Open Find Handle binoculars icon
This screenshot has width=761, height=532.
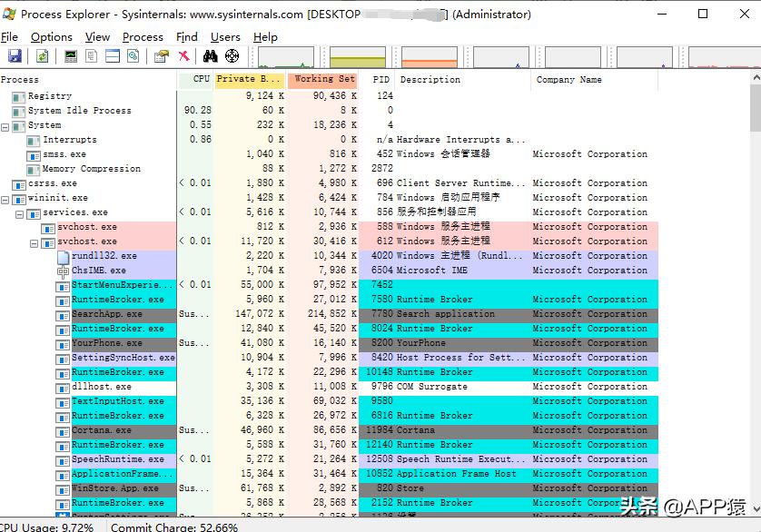coord(210,56)
